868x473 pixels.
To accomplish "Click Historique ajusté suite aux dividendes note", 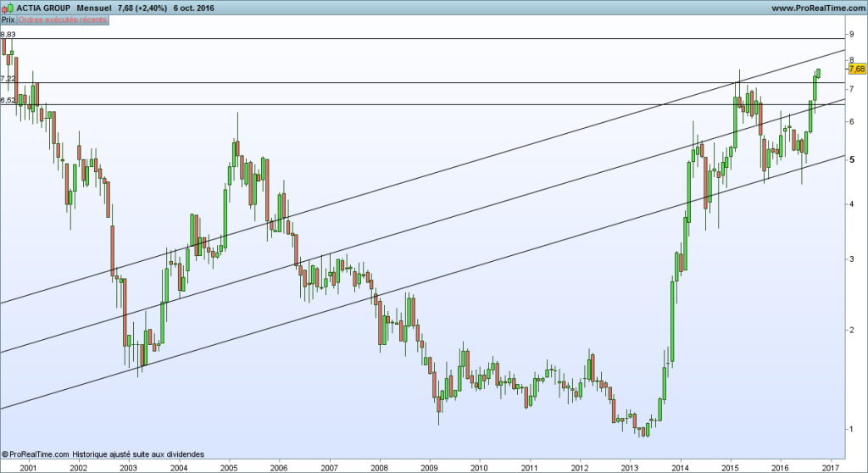I will 138,454.
